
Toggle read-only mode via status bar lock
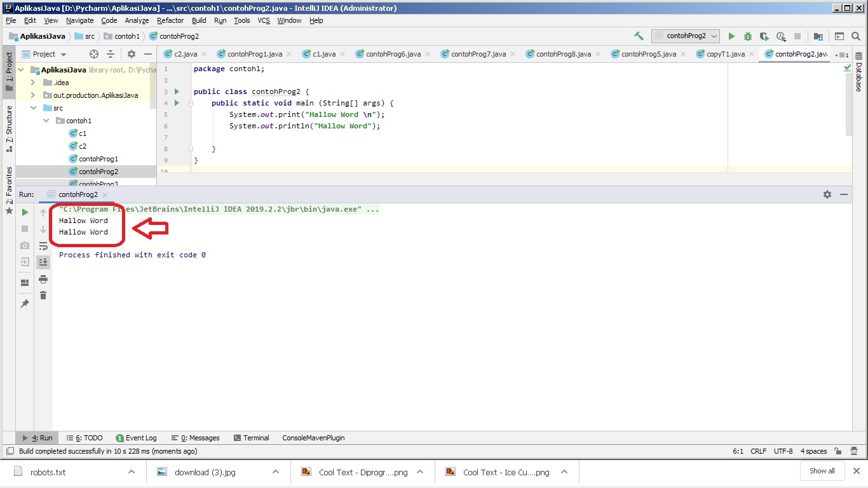pyautogui.click(x=837, y=451)
